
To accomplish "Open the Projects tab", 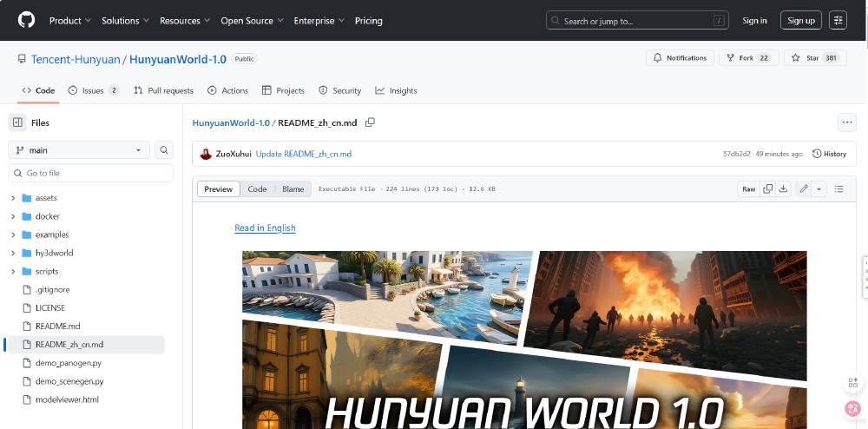I will (283, 90).
